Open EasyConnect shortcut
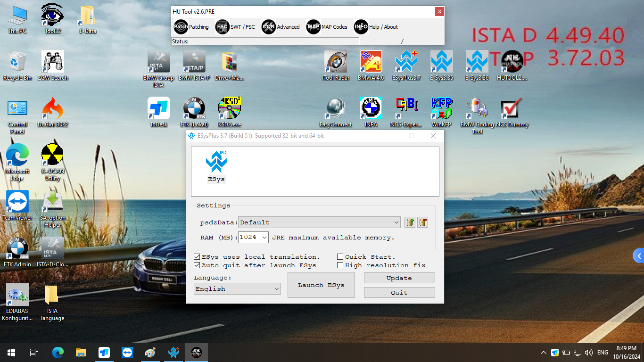This screenshot has height=362, width=644. click(x=336, y=113)
